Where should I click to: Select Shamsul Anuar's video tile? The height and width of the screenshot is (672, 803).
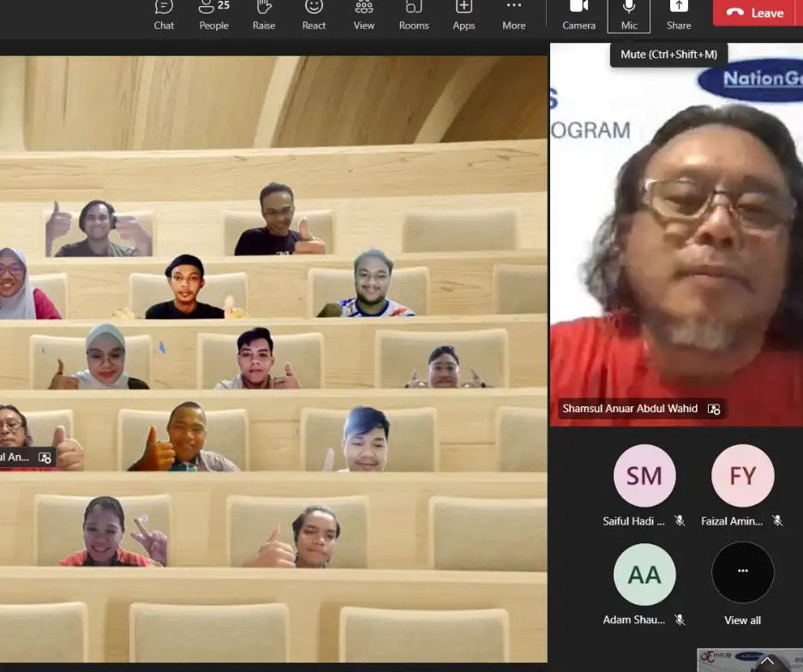point(676,235)
